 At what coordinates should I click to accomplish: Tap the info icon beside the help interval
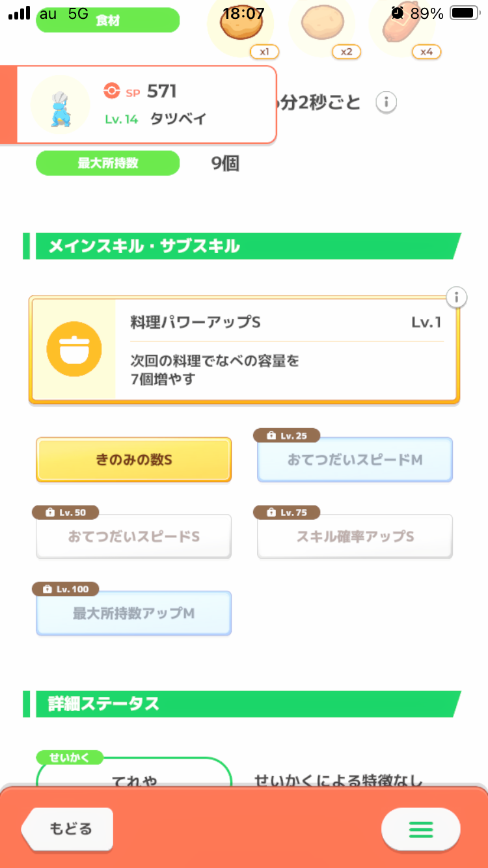pyautogui.click(x=386, y=103)
